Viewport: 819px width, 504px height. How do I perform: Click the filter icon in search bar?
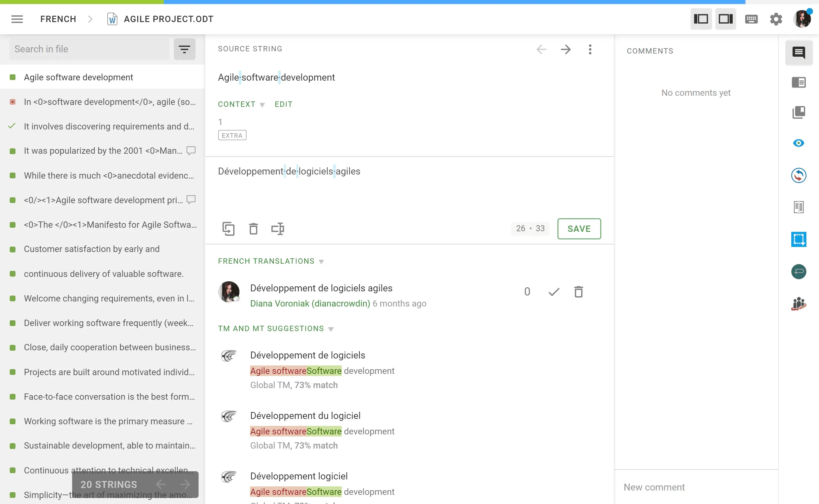[185, 49]
